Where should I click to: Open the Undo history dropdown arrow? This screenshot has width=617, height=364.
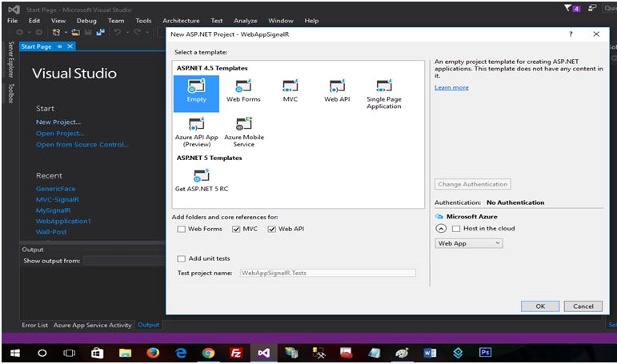127,32
